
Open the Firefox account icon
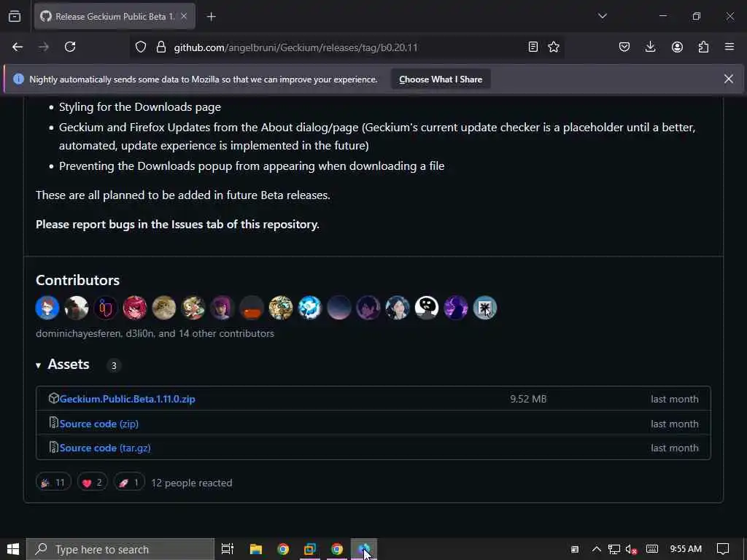pos(677,47)
